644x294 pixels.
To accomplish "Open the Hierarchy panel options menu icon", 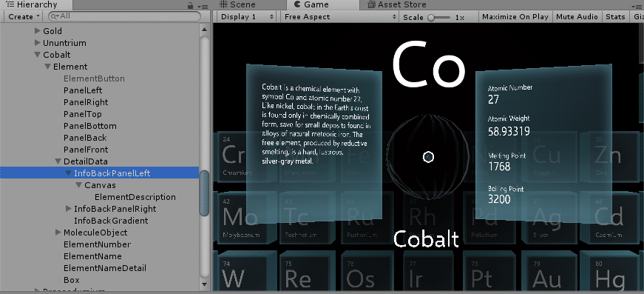I will pos(203,6).
